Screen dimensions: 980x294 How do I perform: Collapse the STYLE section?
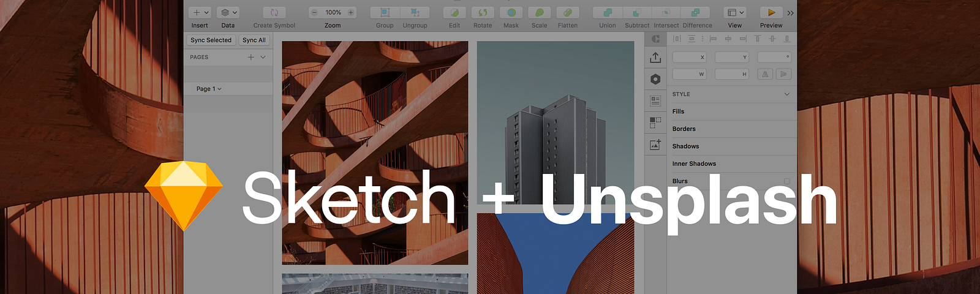[787, 94]
